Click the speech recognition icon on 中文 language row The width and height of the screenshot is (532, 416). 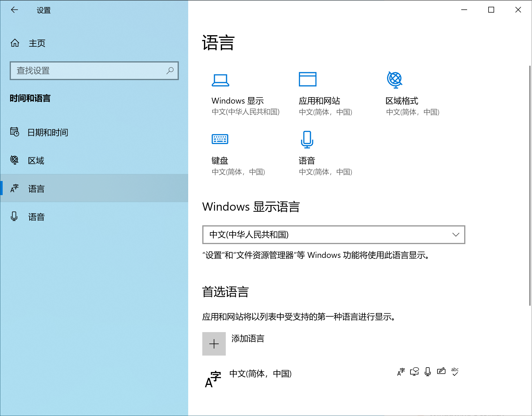[428, 372]
